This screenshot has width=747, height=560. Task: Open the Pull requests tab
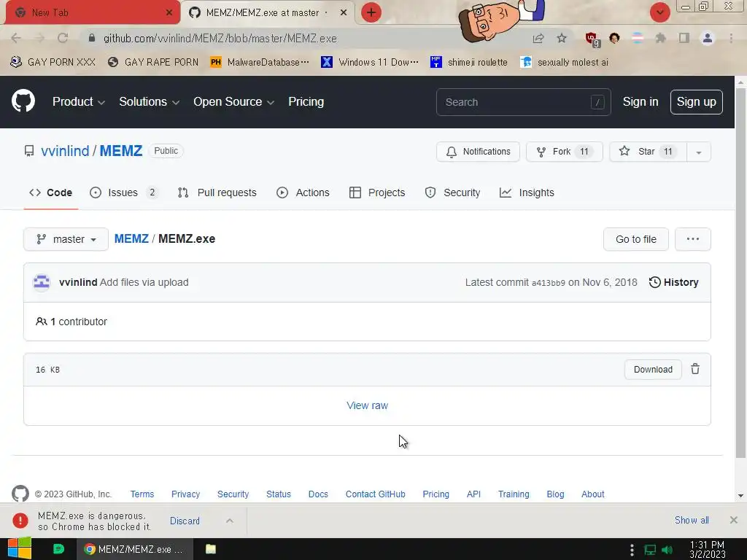[x=217, y=192]
